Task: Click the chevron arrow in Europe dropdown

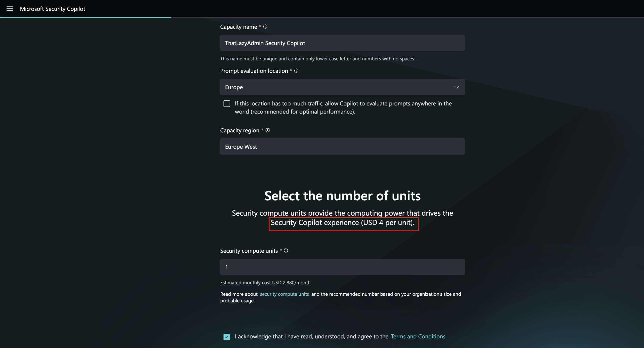Action: click(457, 87)
